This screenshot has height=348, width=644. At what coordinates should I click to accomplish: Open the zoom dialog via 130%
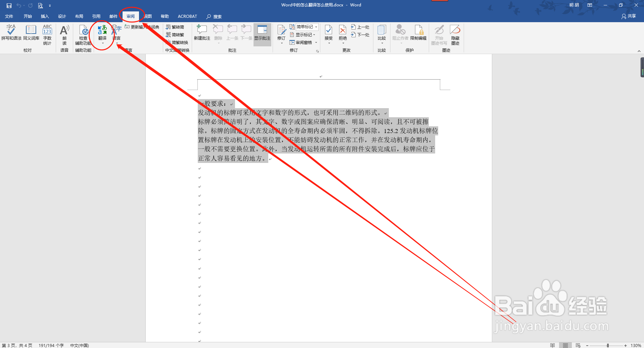[636, 345]
